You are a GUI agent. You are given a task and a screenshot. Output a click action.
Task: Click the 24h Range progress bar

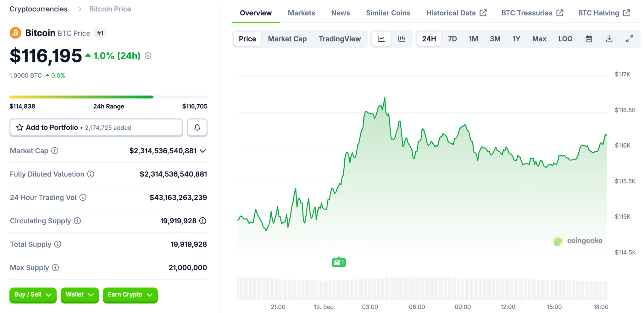(108, 97)
